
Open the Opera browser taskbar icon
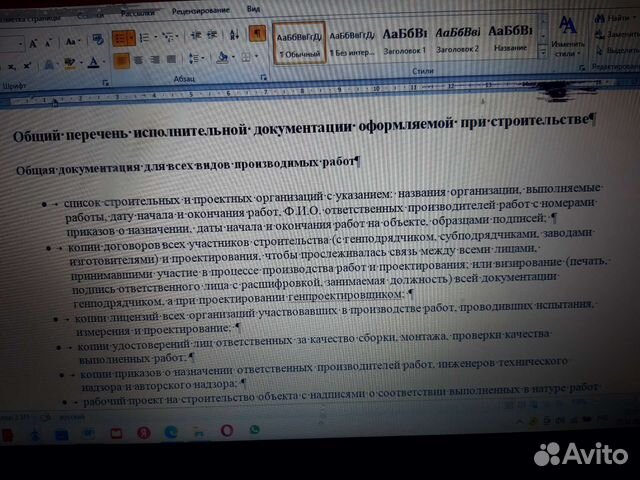click(x=227, y=430)
